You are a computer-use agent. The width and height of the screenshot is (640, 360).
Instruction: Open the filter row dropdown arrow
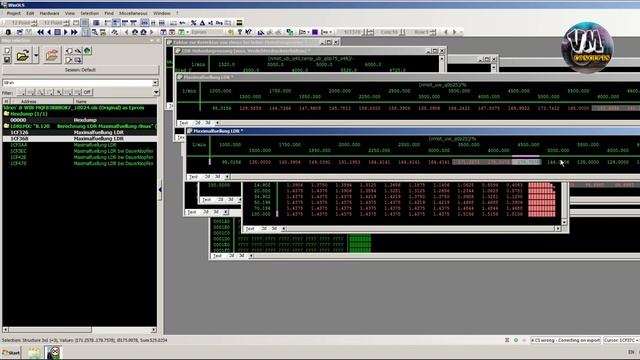tap(156, 92)
